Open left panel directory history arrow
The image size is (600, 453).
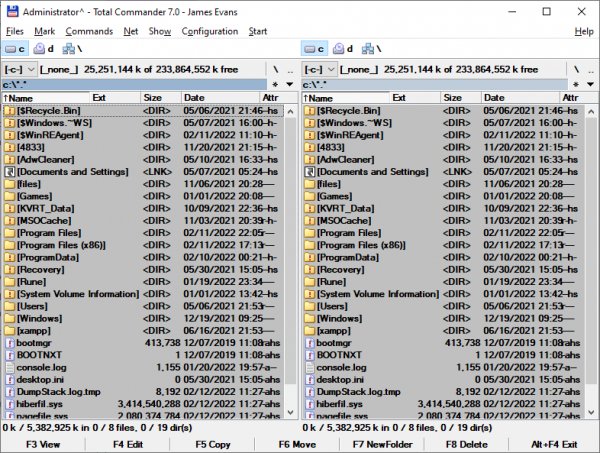coord(290,85)
